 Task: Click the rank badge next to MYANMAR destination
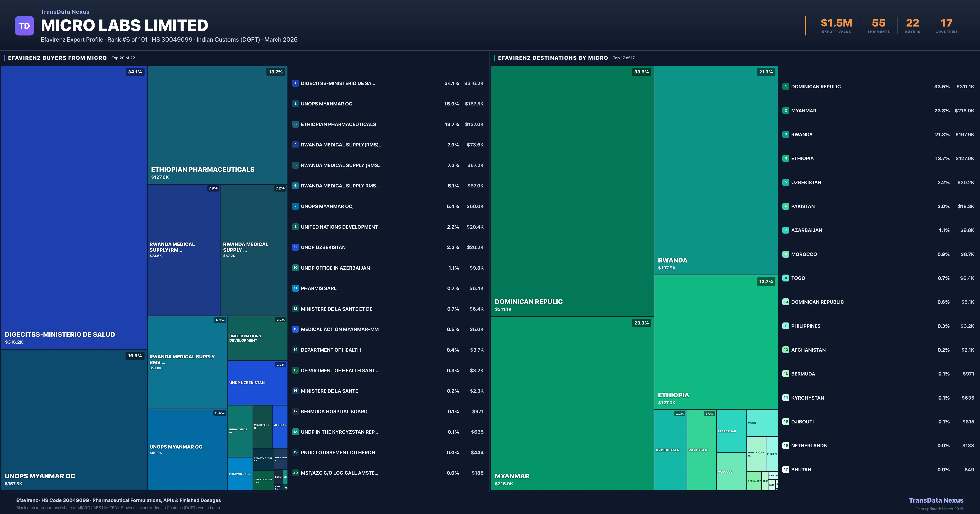tap(786, 111)
